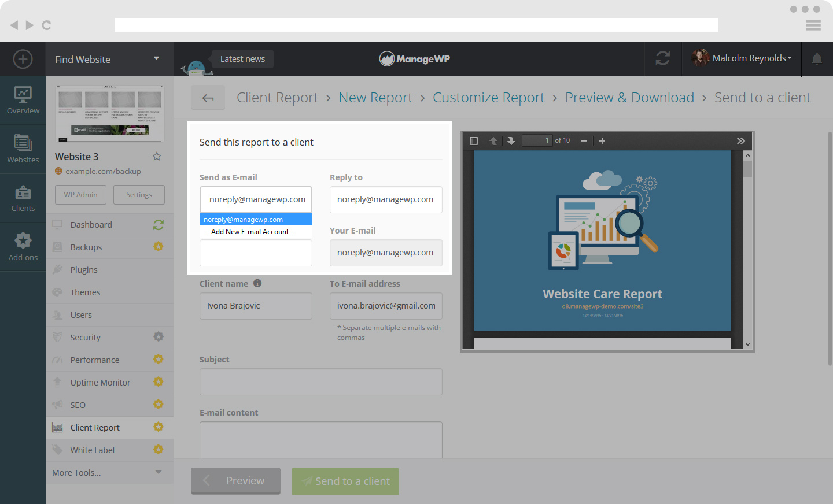The height and width of the screenshot is (504, 833).
Task: Click the WP Admin button
Action: (80, 195)
